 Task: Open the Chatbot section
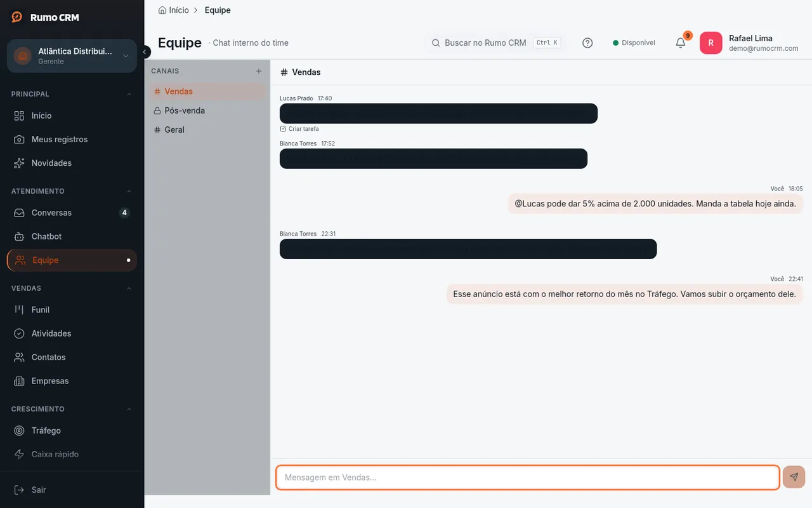coord(72,236)
